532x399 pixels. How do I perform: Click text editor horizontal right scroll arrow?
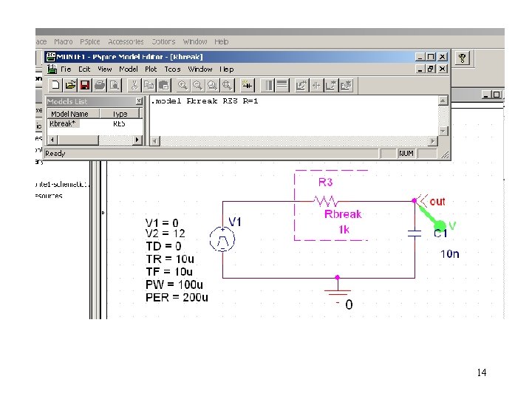(432, 141)
